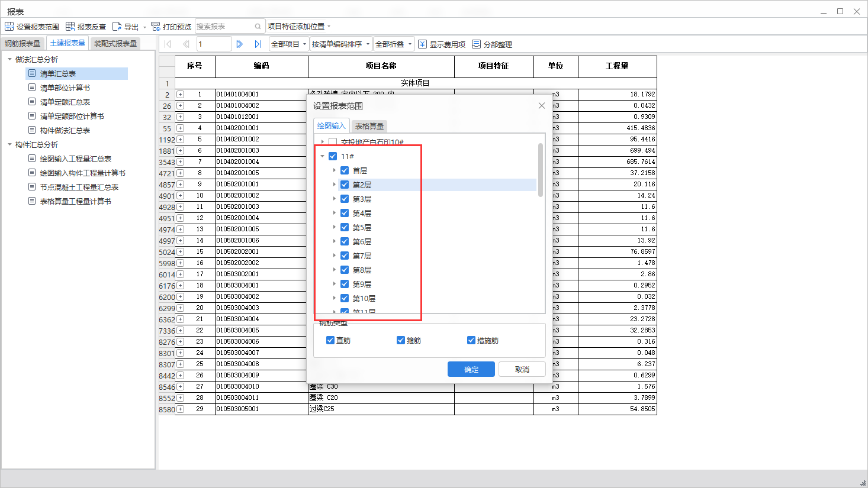Open the 按清单编码排序 dropdown
The width and height of the screenshot is (868, 488).
(x=341, y=44)
